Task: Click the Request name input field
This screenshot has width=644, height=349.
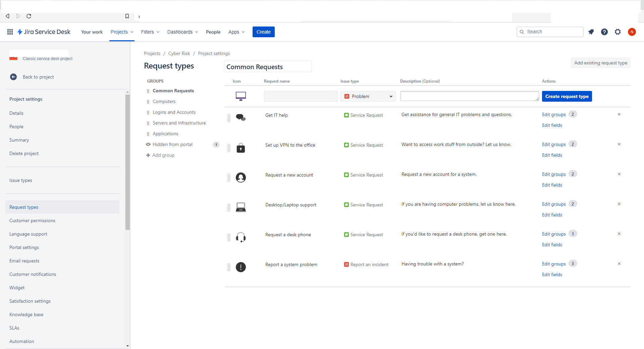Action: (301, 96)
